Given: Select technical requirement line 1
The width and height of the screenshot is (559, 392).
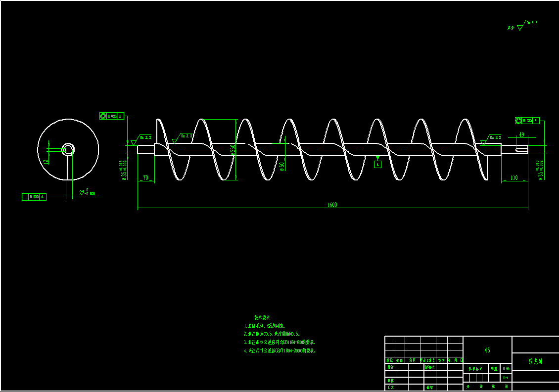Looking at the screenshot, I should coord(264,326).
